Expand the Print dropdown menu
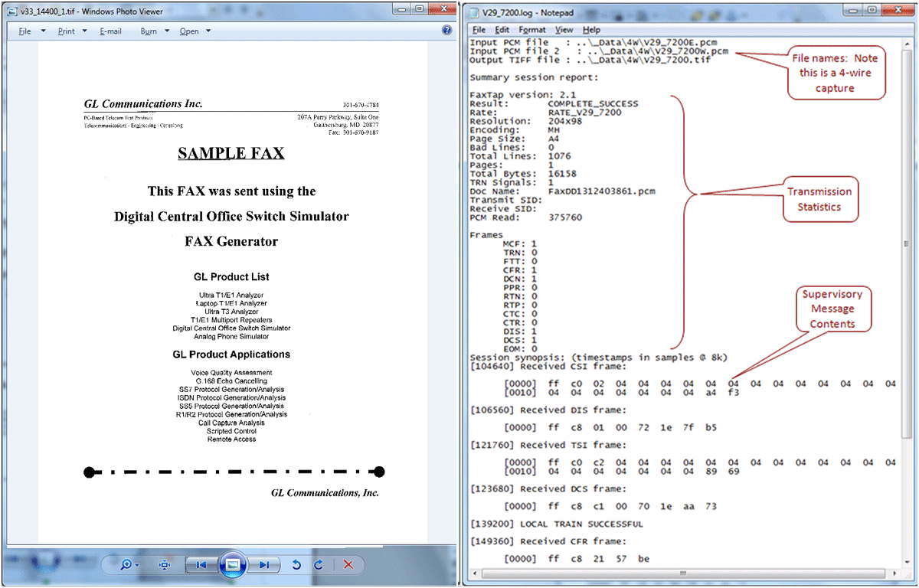The height and width of the screenshot is (588, 919). pos(72,31)
